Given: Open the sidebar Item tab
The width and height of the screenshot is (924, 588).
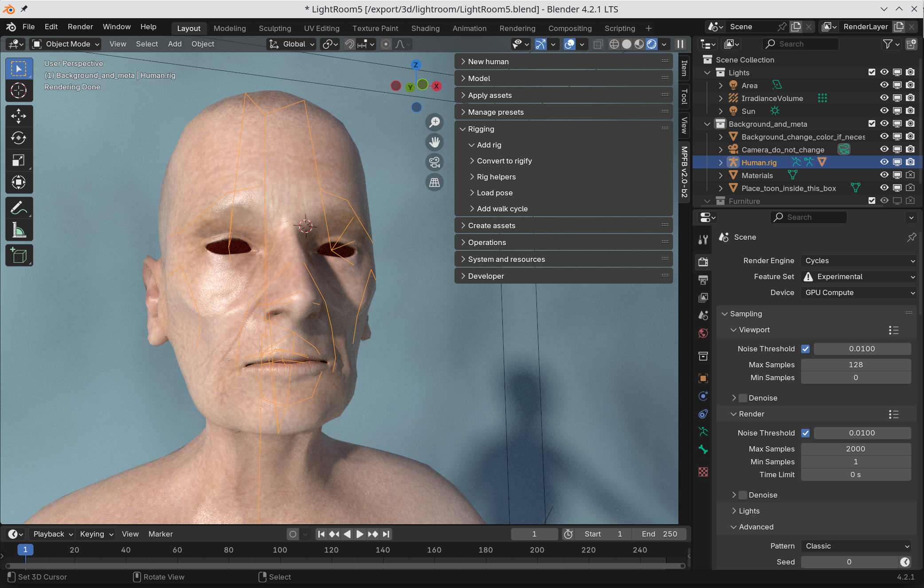Looking at the screenshot, I should [684, 68].
